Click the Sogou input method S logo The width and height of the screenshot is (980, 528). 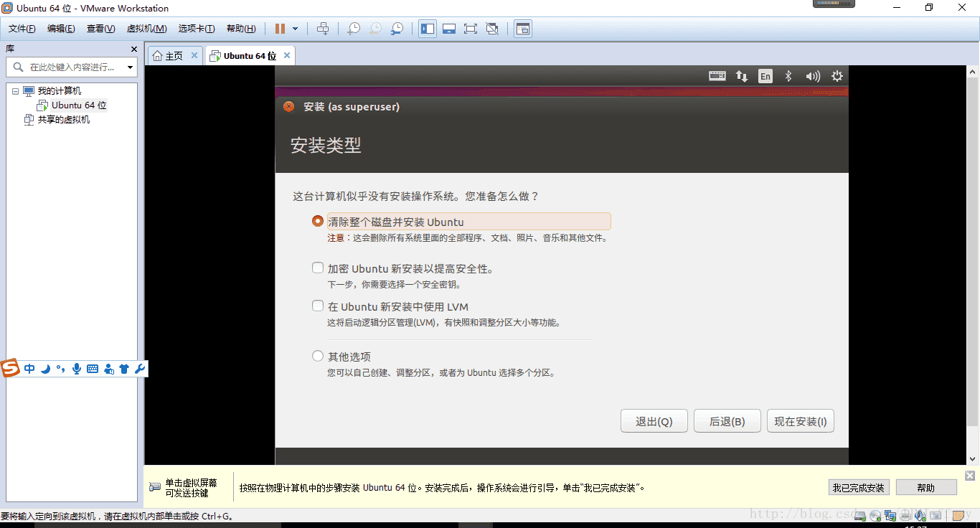point(10,369)
